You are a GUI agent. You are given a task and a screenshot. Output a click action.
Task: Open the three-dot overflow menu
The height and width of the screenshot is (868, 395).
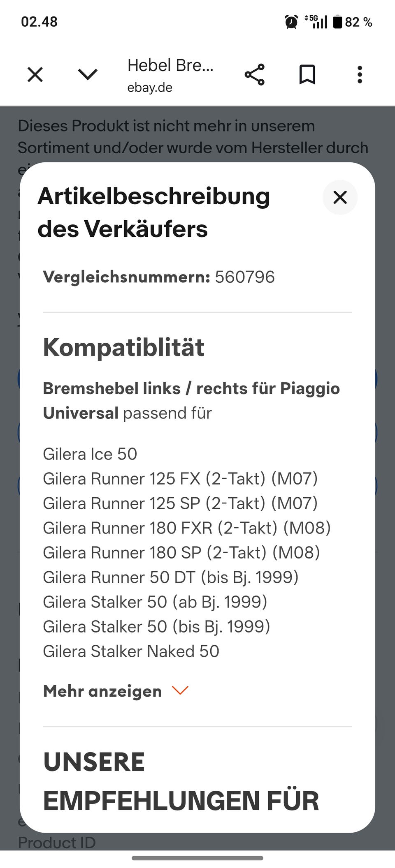point(360,75)
